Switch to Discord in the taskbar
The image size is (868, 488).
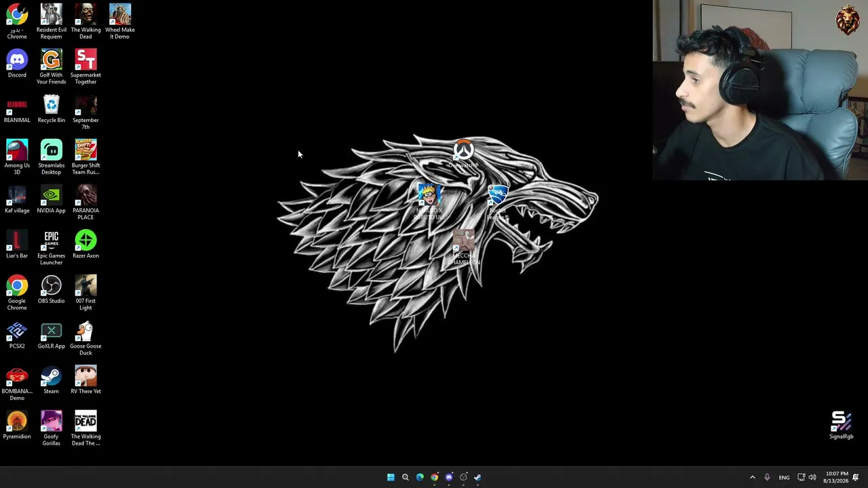tap(449, 477)
